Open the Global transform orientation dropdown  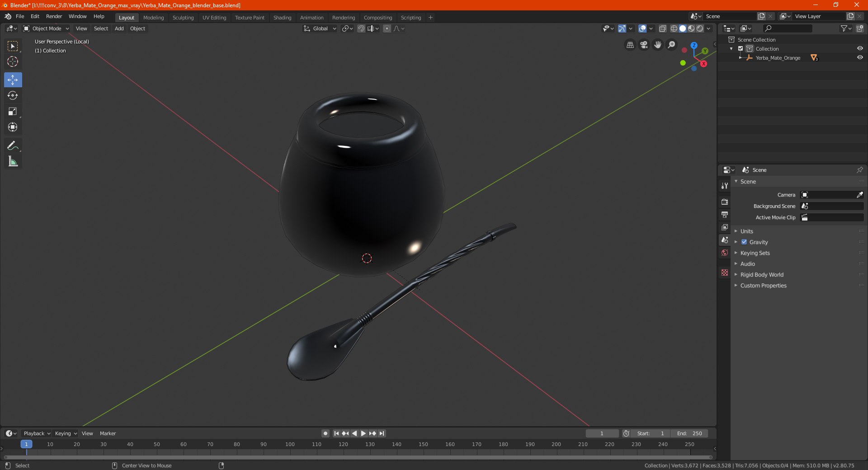(x=320, y=28)
